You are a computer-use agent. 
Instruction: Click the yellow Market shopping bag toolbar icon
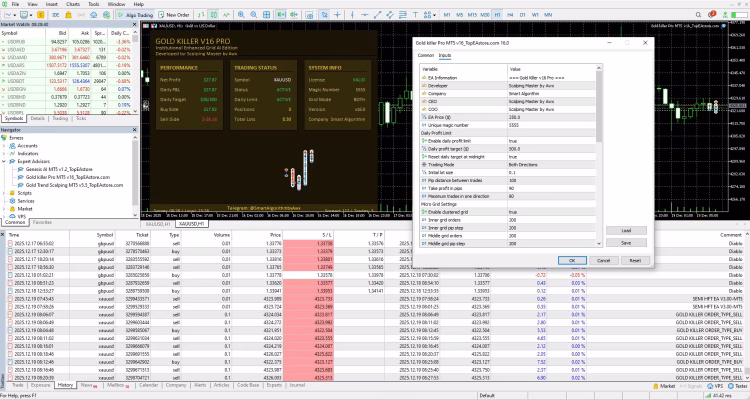pyautogui.click(x=68, y=15)
